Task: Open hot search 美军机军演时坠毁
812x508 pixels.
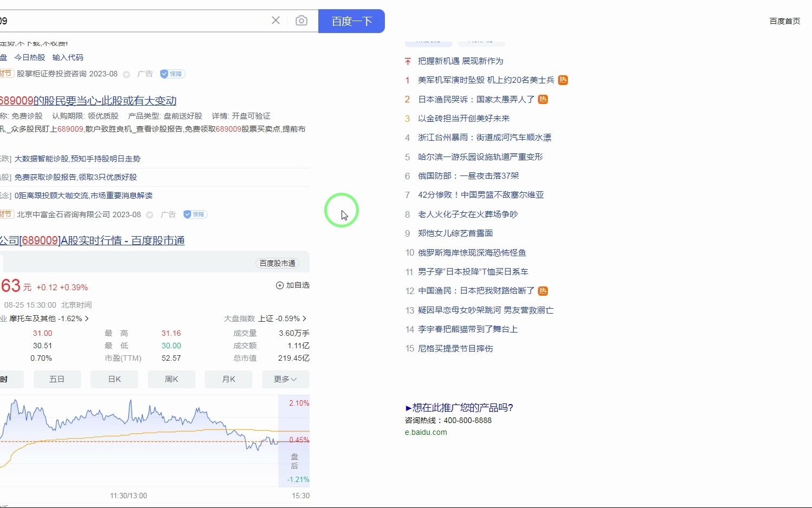Action: coord(486,80)
